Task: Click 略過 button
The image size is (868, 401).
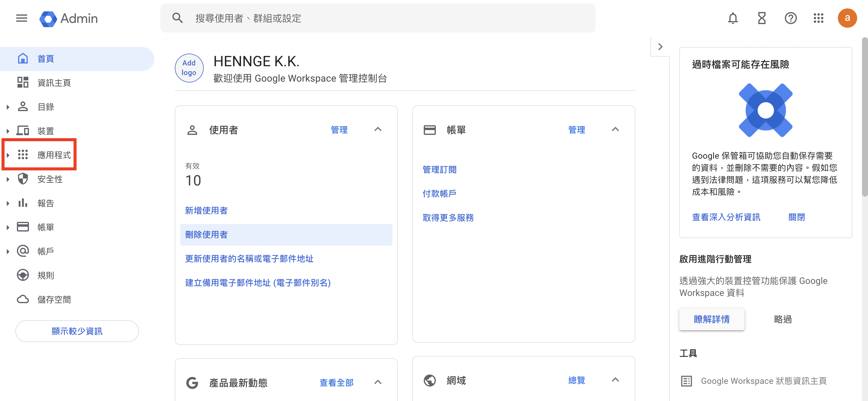Action: [783, 319]
